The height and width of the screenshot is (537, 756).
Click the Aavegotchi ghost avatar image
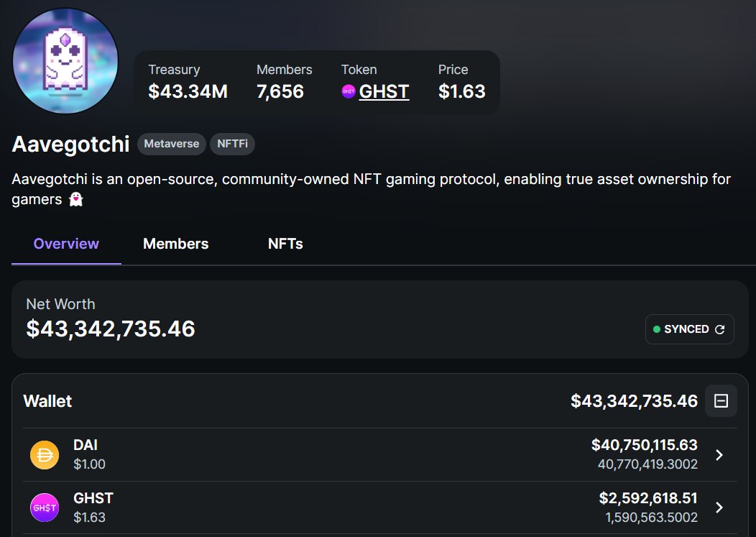click(x=65, y=61)
